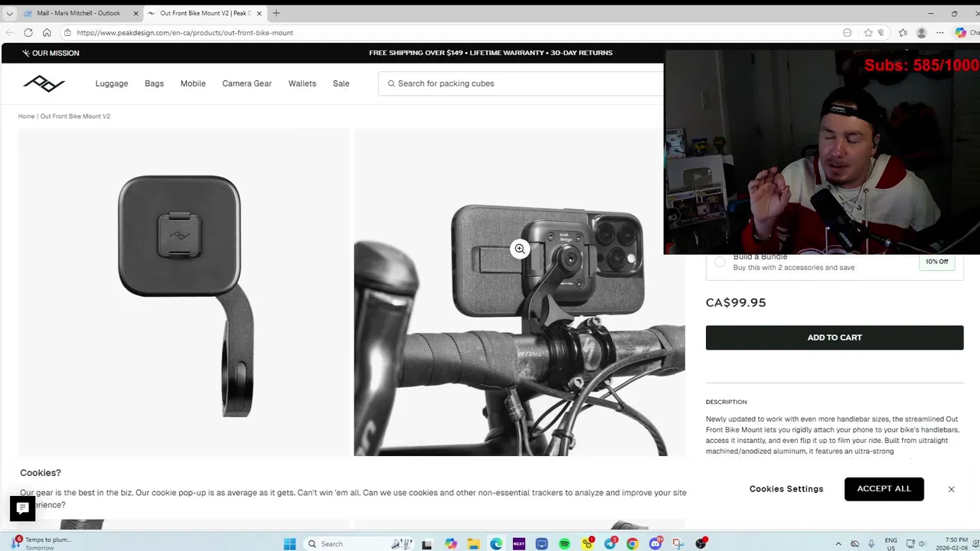Open Cookies Settings
980x551 pixels.
pos(786,489)
